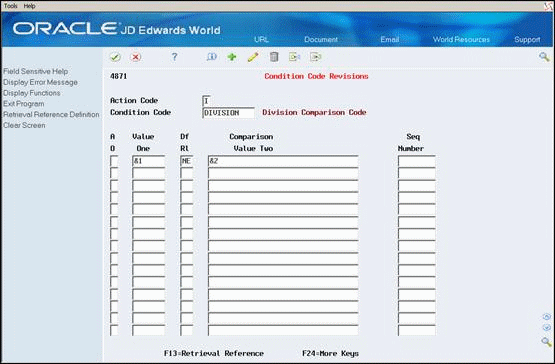The width and height of the screenshot is (555, 364).
Task: Click the Division Comparison Code description
Action: 314,112
